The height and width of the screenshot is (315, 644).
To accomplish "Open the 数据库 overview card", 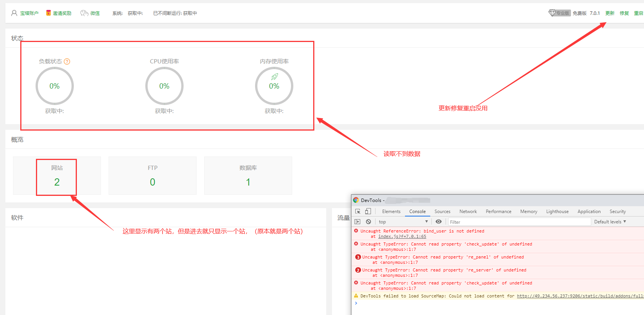I will click(x=248, y=176).
